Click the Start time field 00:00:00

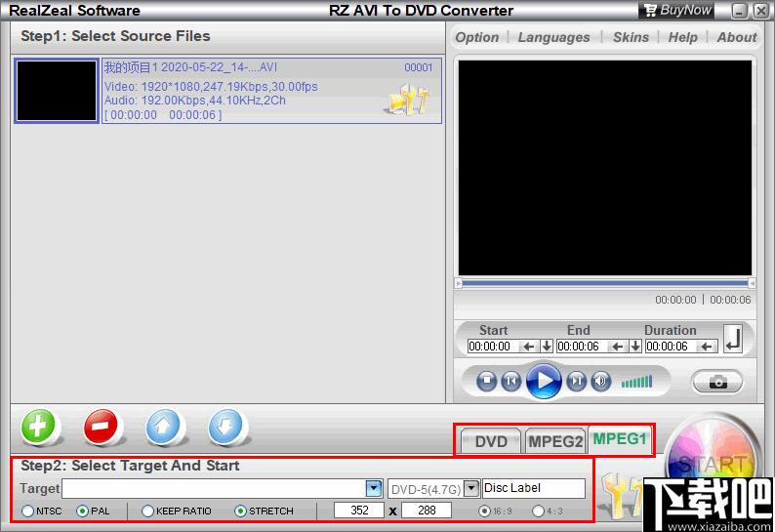coord(494,347)
